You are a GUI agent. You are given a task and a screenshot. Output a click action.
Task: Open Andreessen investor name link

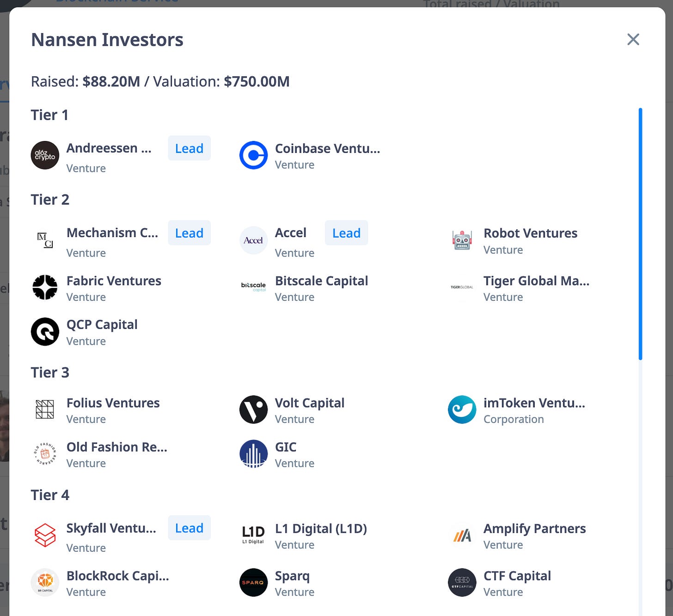pyautogui.click(x=109, y=148)
